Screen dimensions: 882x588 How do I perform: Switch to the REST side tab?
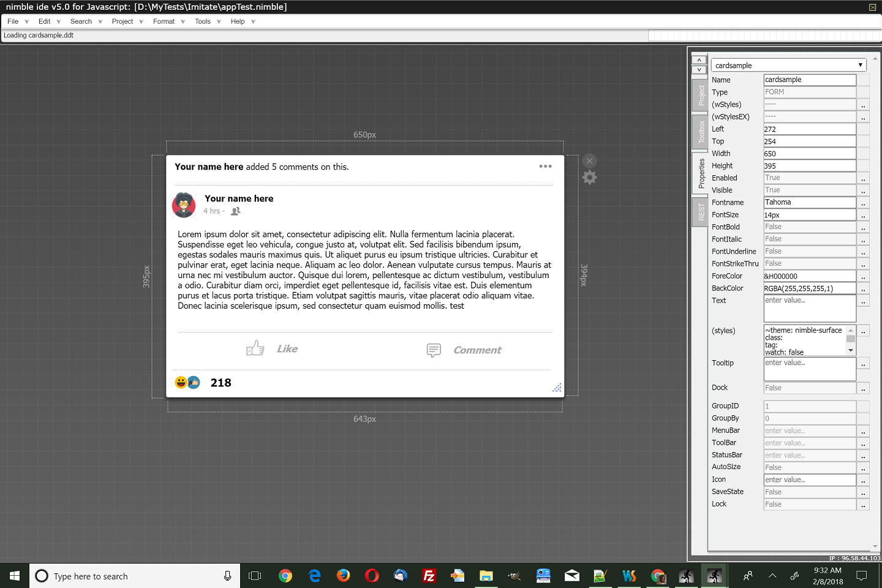(700, 212)
